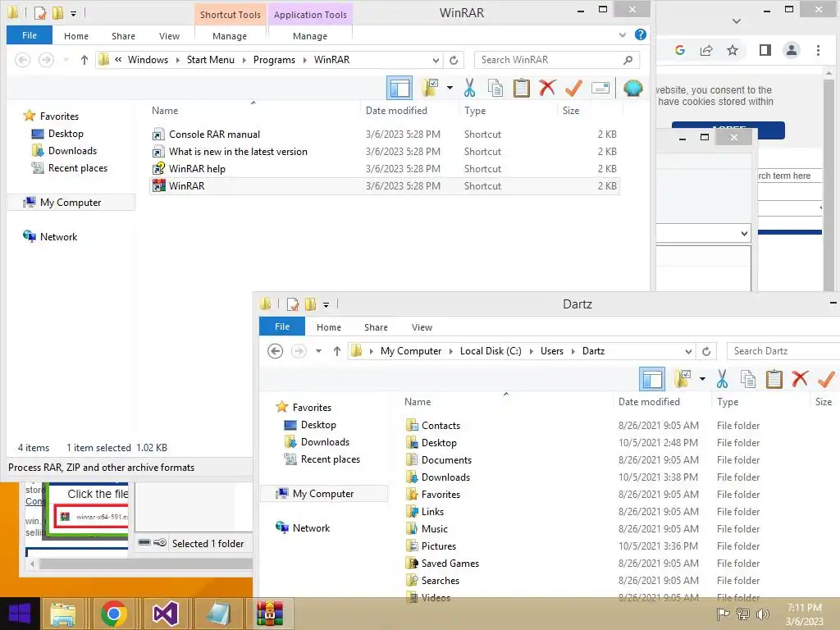Click globe shell icon in WinRAR window toolbar

coord(632,88)
